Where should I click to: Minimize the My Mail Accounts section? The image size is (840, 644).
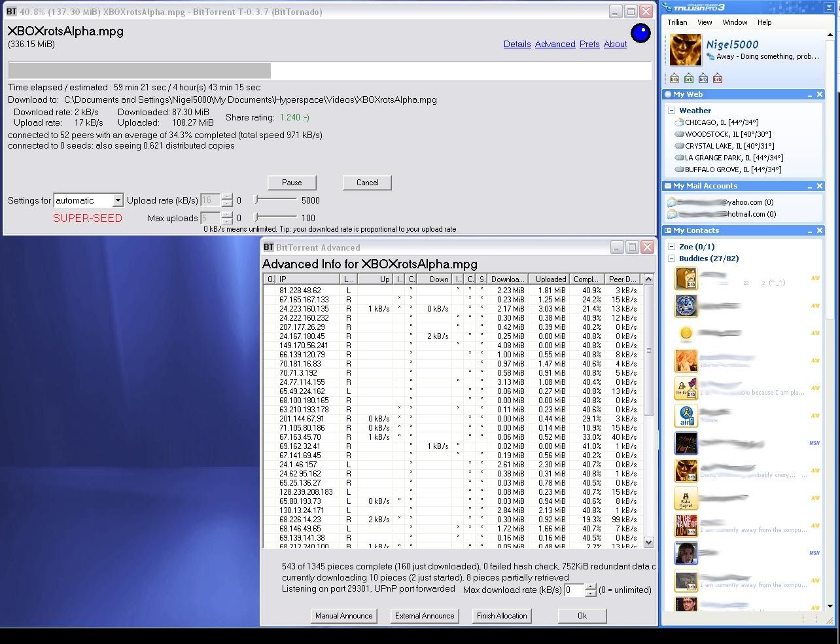[810, 186]
